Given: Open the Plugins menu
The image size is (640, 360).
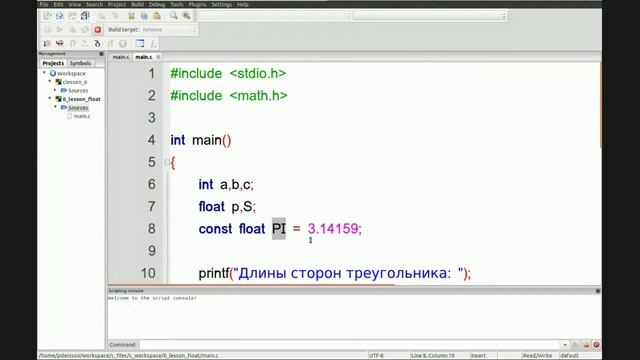Looking at the screenshot, I should [197, 4].
